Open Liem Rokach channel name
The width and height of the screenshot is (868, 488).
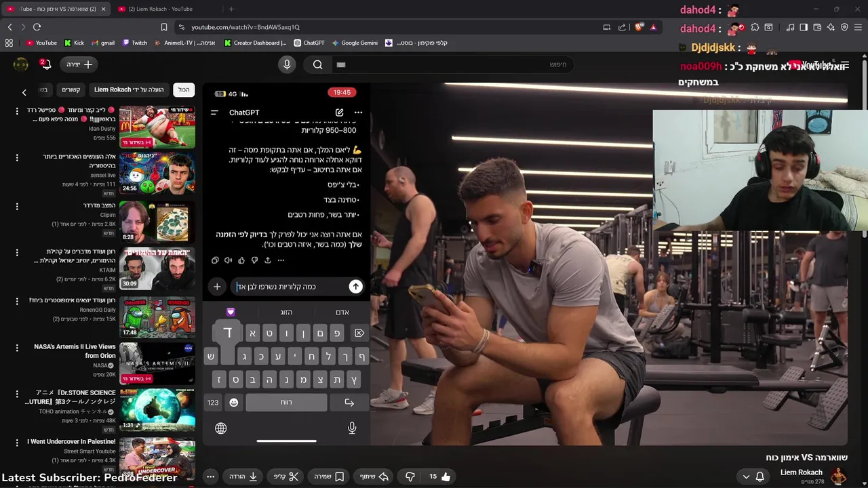[801, 472]
